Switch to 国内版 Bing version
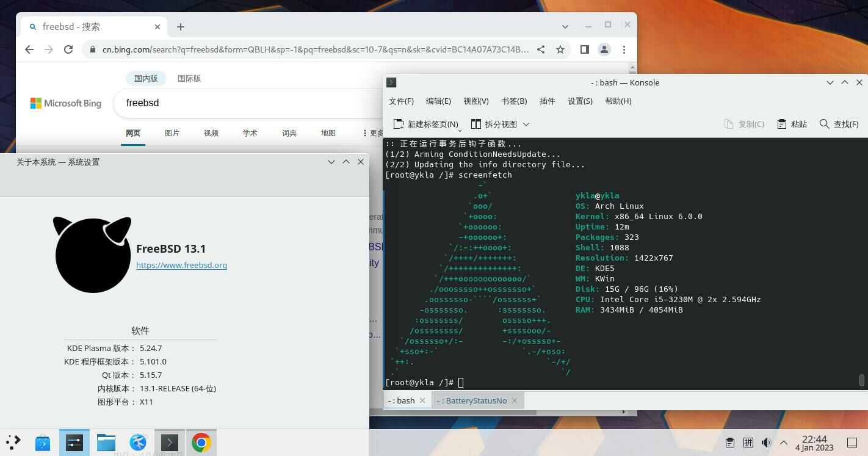The image size is (868, 456). (146, 78)
